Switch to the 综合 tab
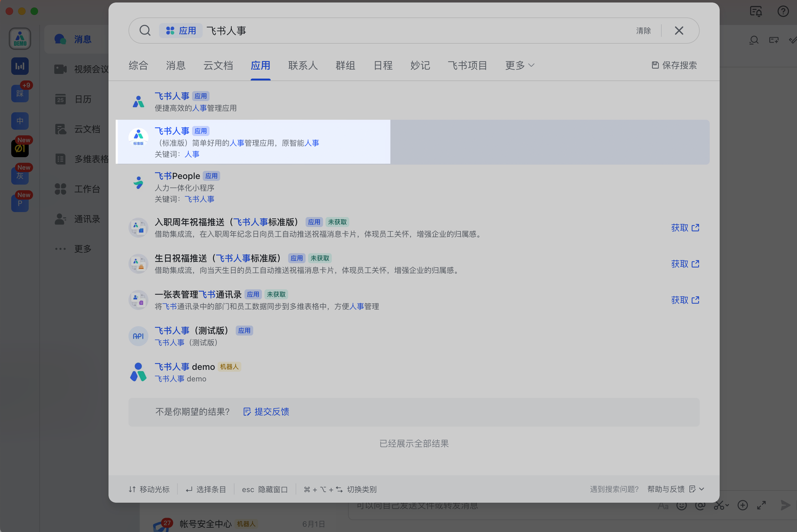 [138, 65]
